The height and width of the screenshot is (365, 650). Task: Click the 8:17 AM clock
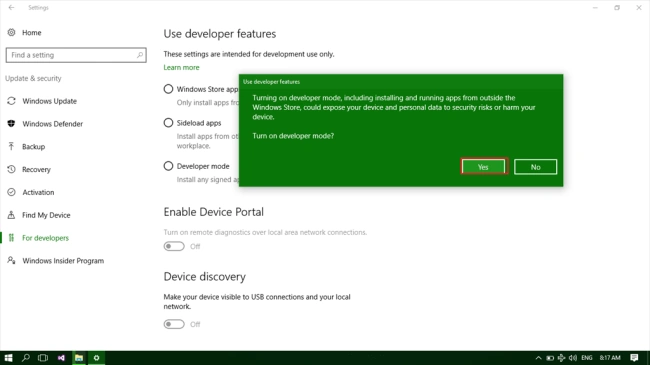610,358
